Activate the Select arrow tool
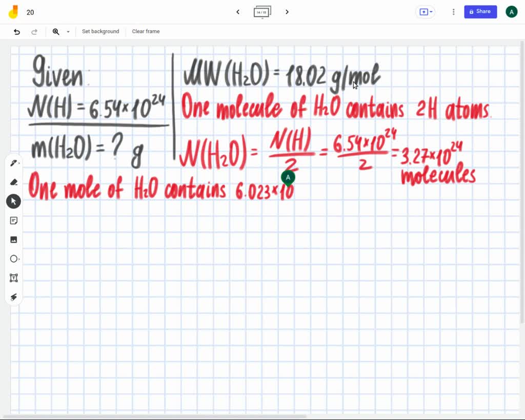Image resolution: width=525 pixels, height=420 pixels. 13,201
